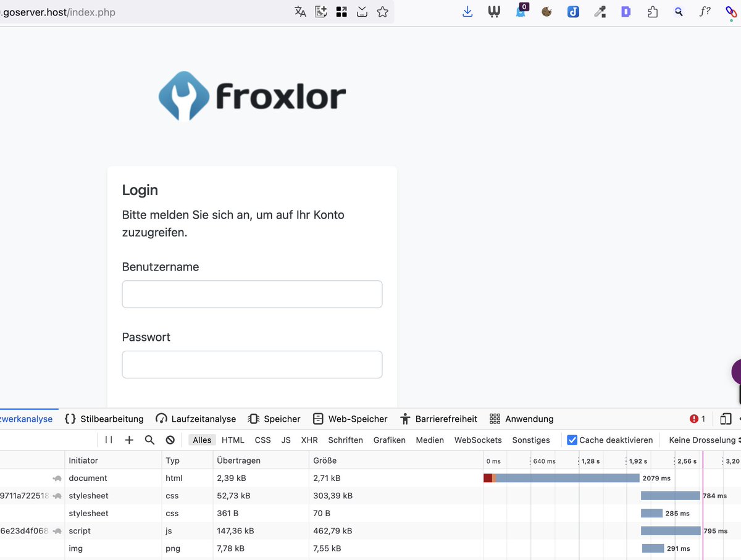Filter network requests by JS

[x=286, y=440]
